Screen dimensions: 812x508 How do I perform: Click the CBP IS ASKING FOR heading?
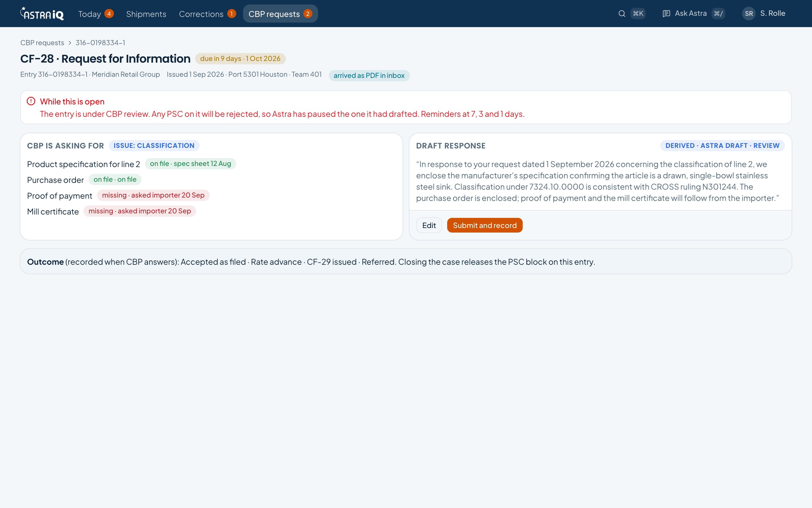pos(65,145)
